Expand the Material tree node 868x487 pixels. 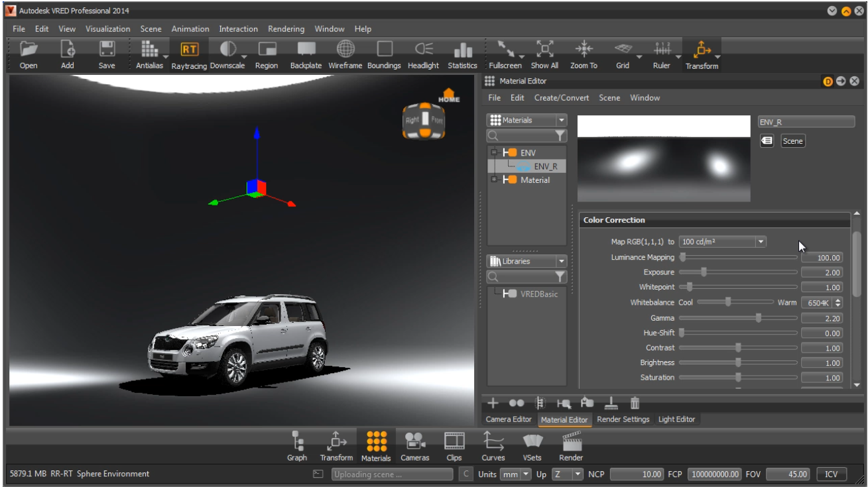pyautogui.click(x=495, y=180)
